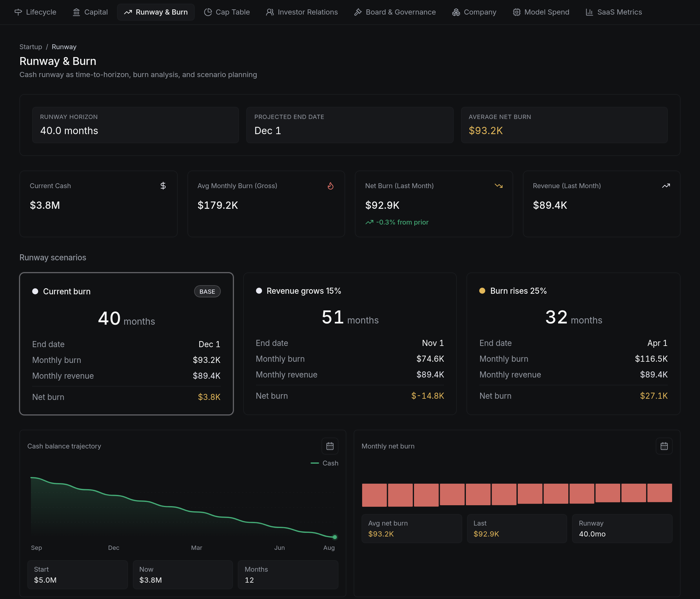The height and width of the screenshot is (599, 700).
Task: Click the yellow dot beside Burn rises 25%
Action: coord(482,291)
